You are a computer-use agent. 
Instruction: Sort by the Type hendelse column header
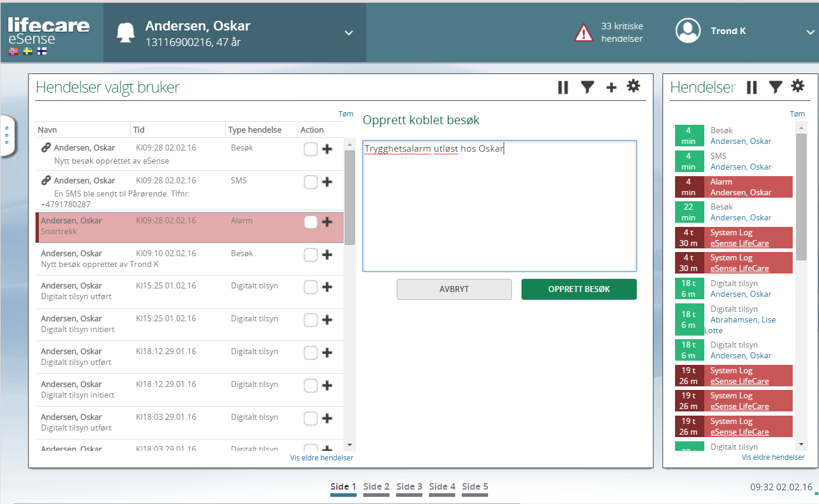coord(262,130)
